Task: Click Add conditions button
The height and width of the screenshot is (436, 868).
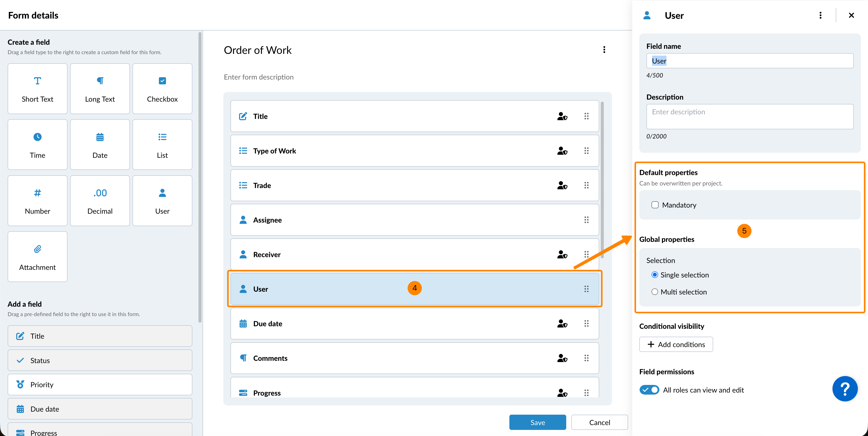Action: pos(676,344)
